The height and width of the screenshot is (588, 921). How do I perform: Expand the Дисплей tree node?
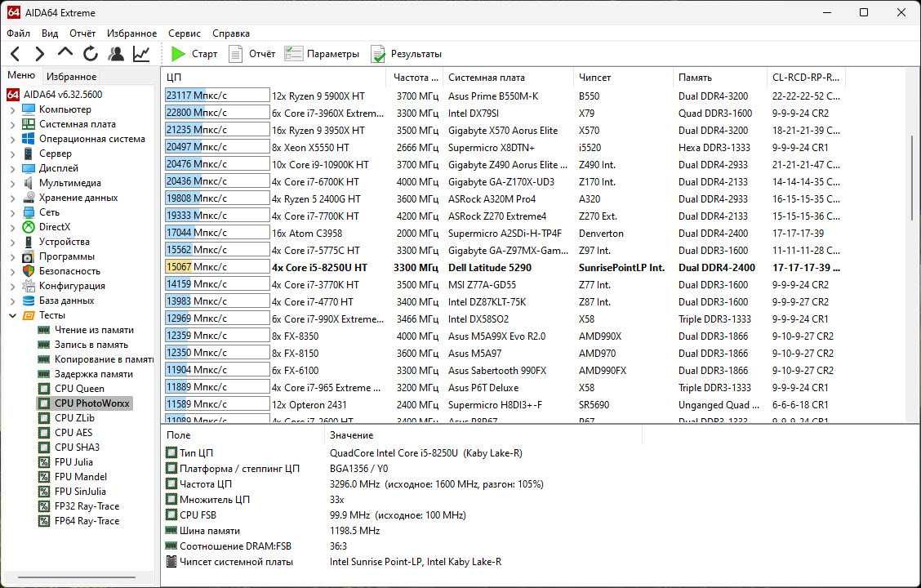12,168
